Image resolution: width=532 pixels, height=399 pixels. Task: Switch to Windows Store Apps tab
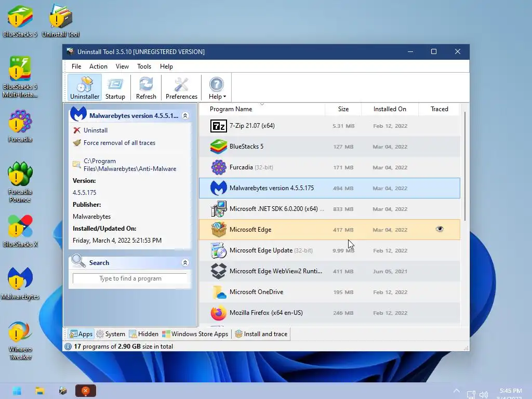coord(195,334)
